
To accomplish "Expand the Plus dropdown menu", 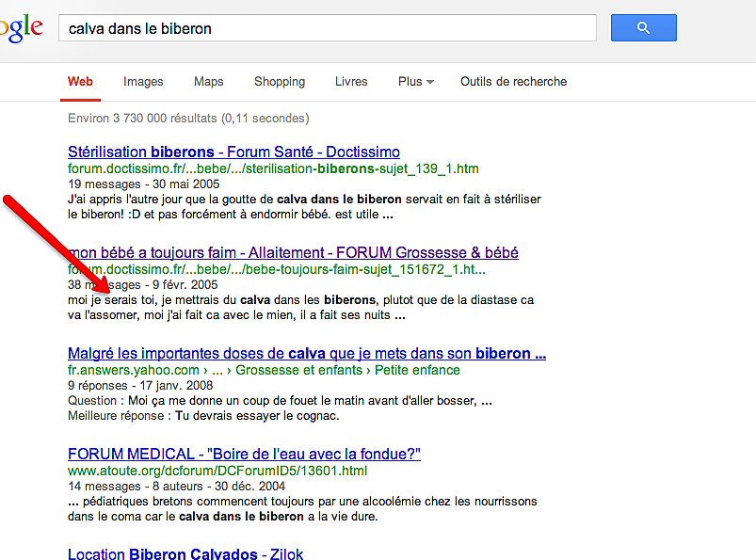I will [x=416, y=82].
